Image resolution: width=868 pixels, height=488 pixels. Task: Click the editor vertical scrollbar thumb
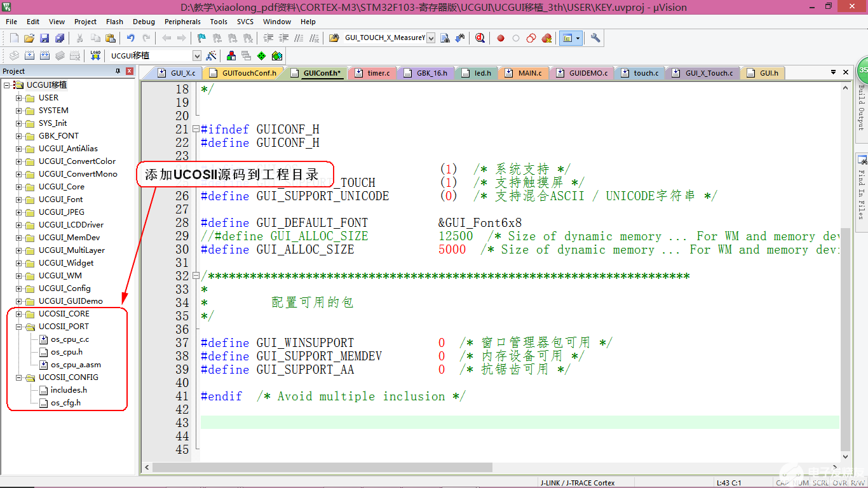[x=845, y=340]
